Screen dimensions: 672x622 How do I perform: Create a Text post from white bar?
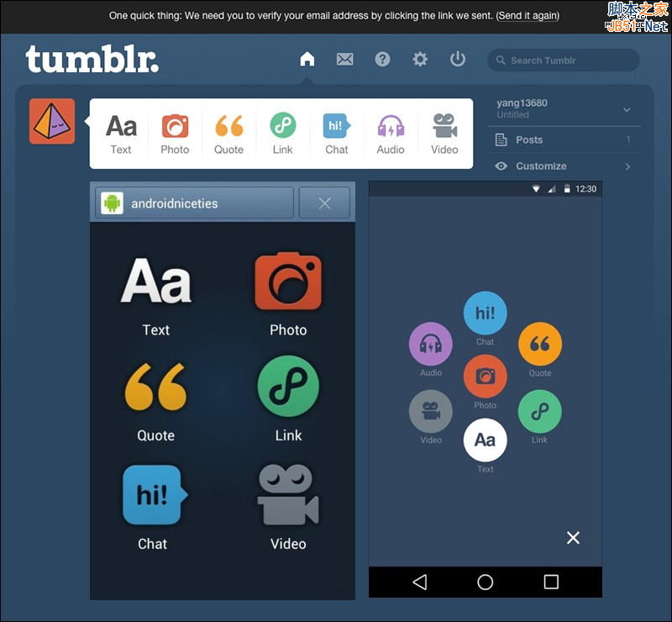pyautogui.click(x=121, y=134)
